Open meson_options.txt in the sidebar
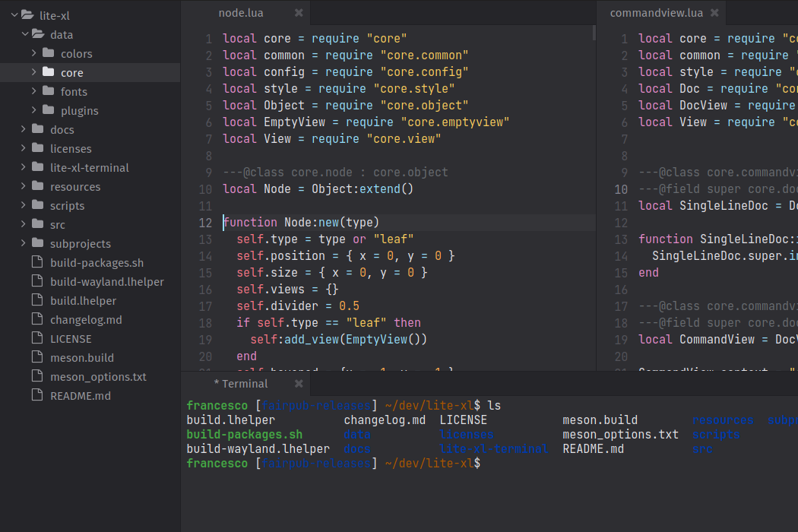 [x=98, y=376]
